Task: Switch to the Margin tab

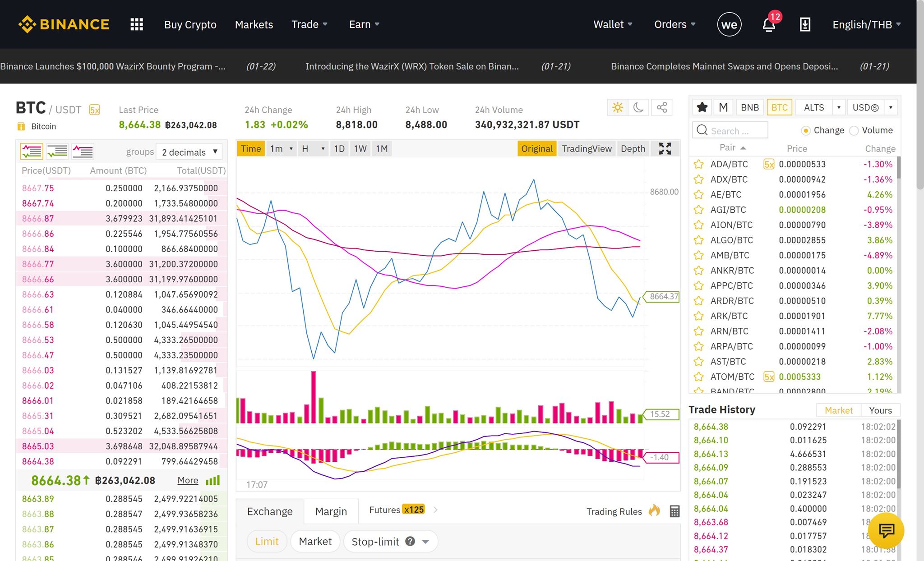Action: click(x=331, y=511)
